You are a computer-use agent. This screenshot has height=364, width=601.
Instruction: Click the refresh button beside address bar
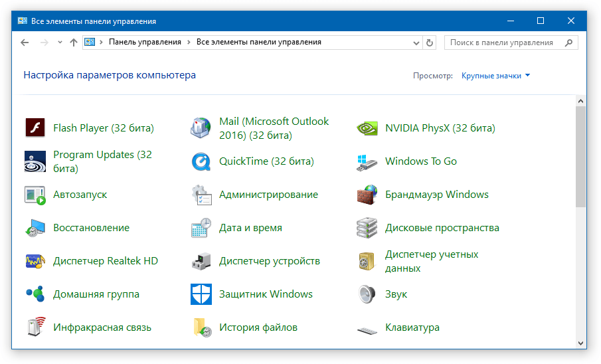(429, 43)
